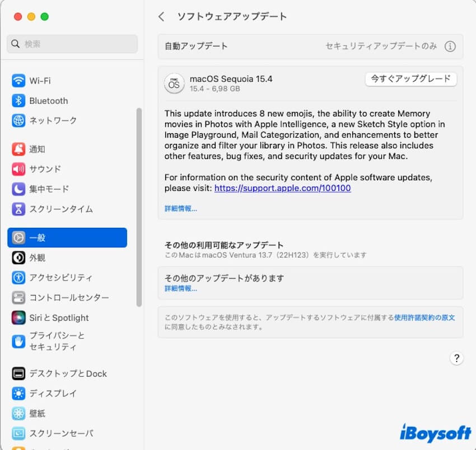Select the Bluetooth icon in sidebar
The image size is (476, 450).
point(18,101)
